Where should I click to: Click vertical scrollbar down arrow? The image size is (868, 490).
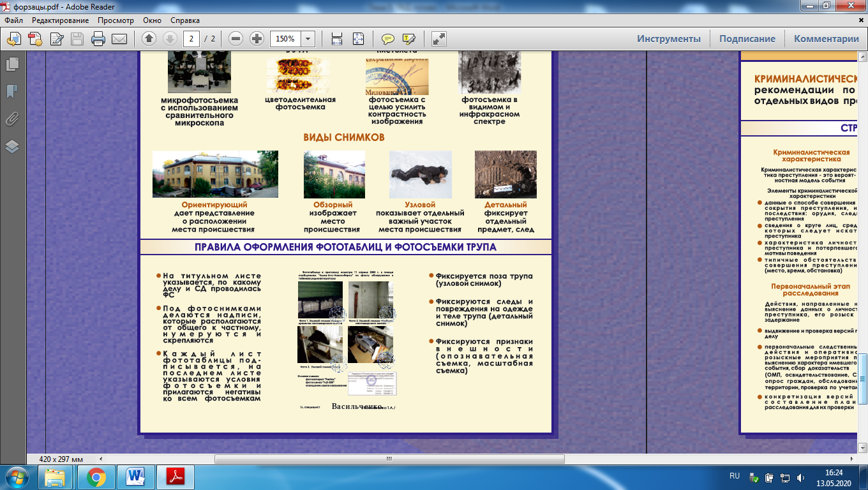tap(862, 448)
